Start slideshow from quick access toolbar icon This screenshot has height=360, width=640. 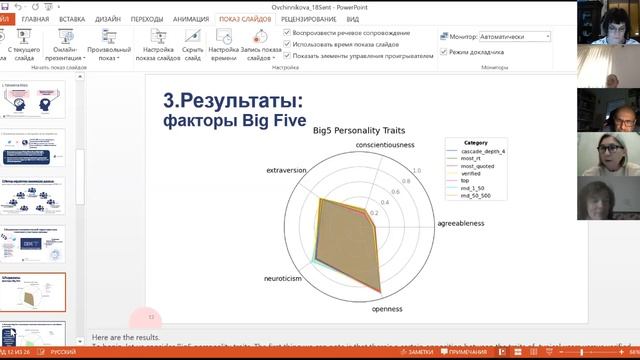point(49,7)
